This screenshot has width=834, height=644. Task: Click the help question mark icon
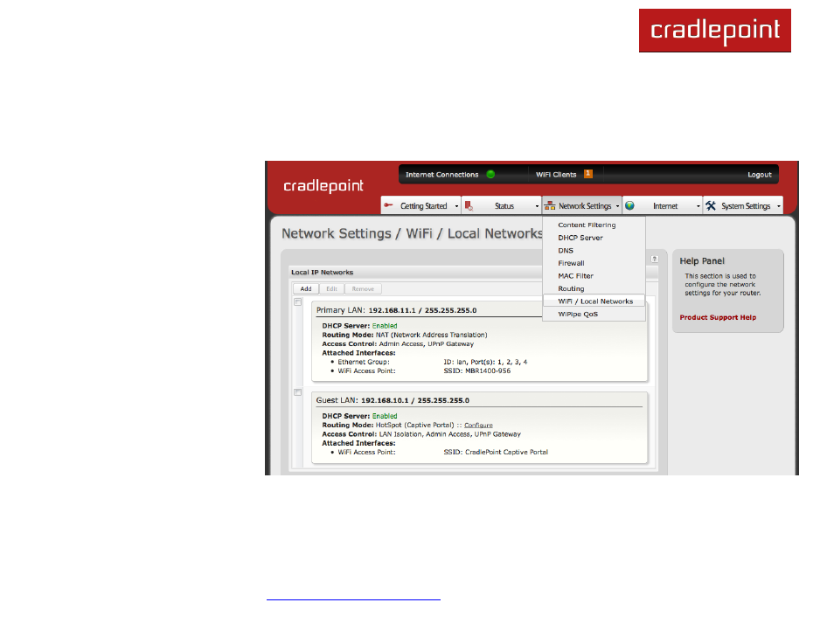point(655,259)
